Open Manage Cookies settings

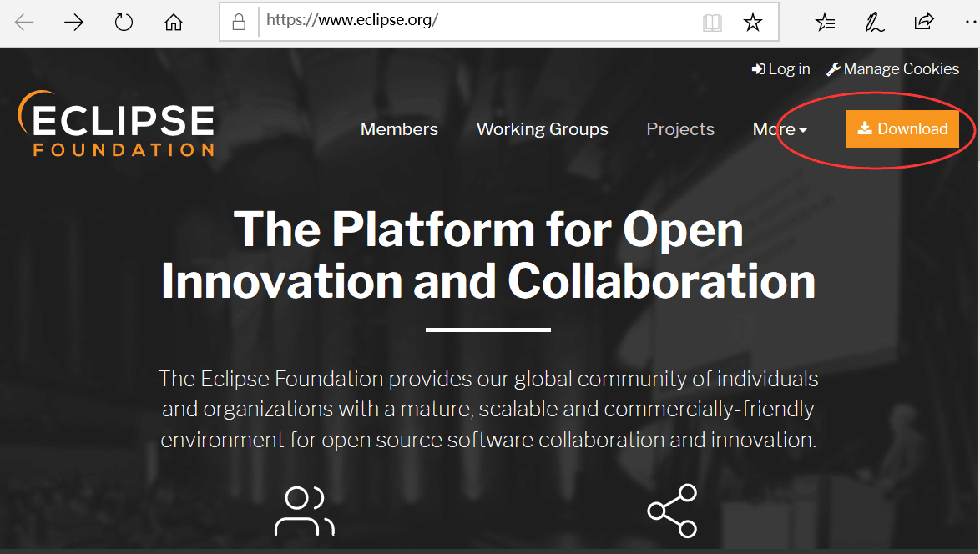click(x=892, y=69)
